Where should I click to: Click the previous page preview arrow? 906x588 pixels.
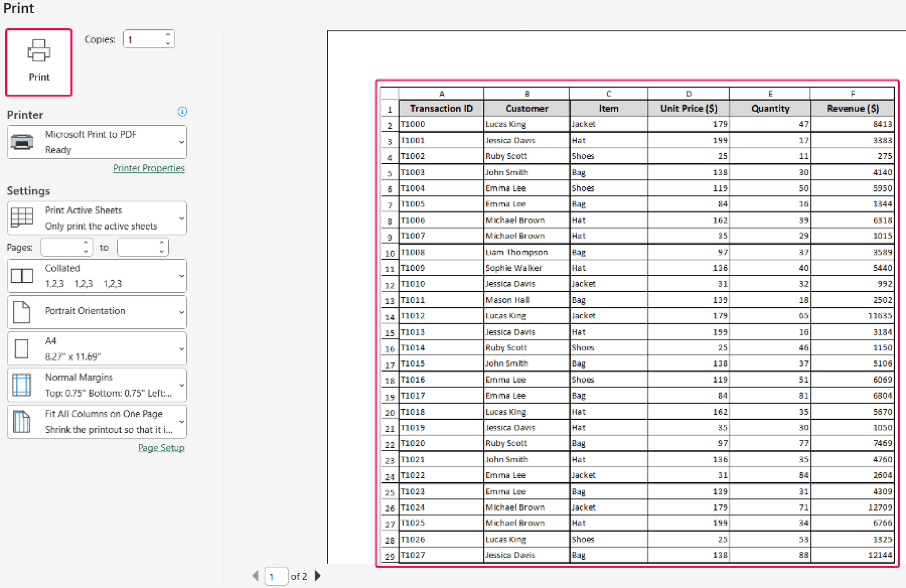point(255,576)
